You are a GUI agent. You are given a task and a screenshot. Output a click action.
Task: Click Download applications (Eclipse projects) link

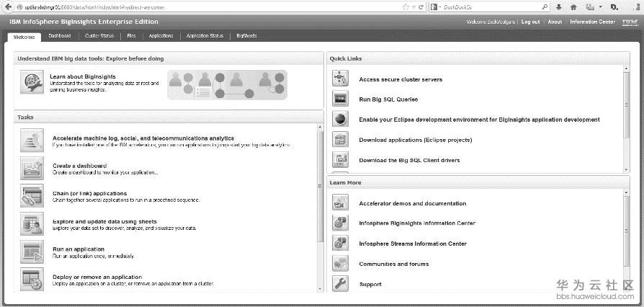tap(416, 140)
